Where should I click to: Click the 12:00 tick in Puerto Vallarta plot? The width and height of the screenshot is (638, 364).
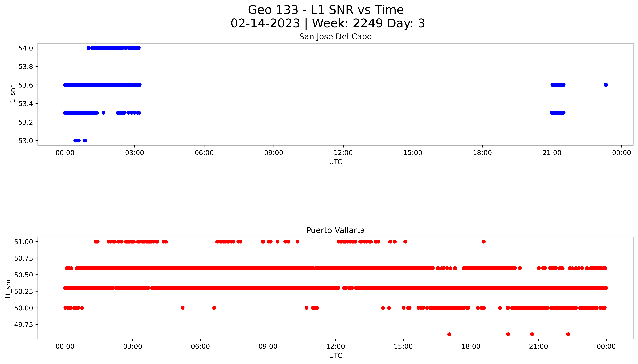tap(336, 346)
